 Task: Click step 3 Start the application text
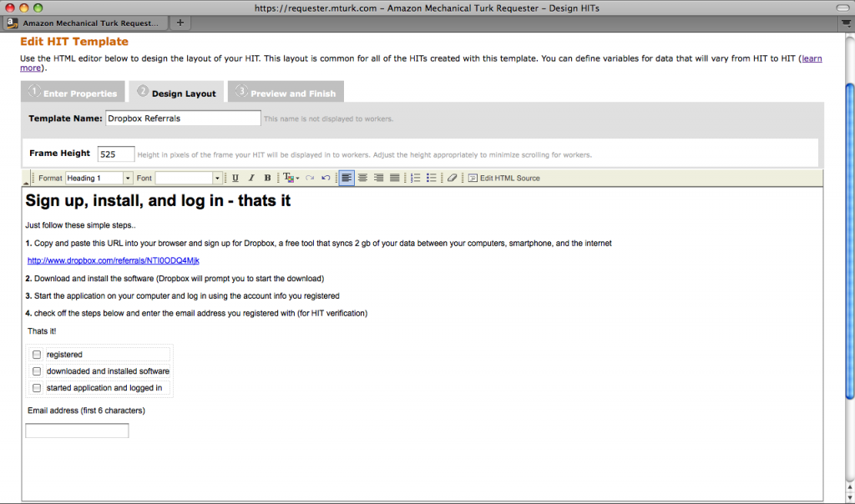(182, 296)
